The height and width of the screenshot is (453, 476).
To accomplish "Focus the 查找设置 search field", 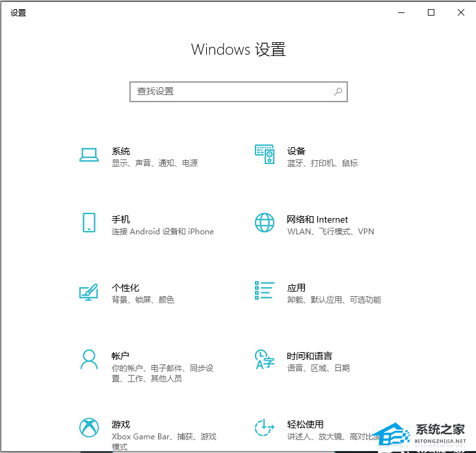I will click(x=238, y=92).
